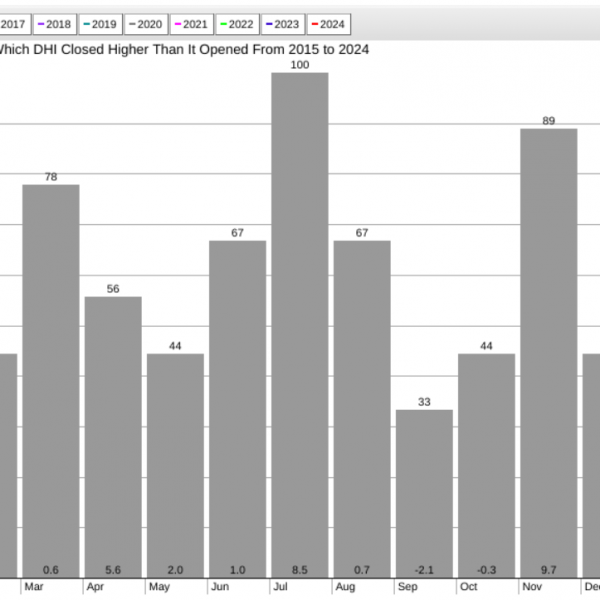Click the May axis label
Viewport: 600px width, 600px height.
(x=159, y=587)
